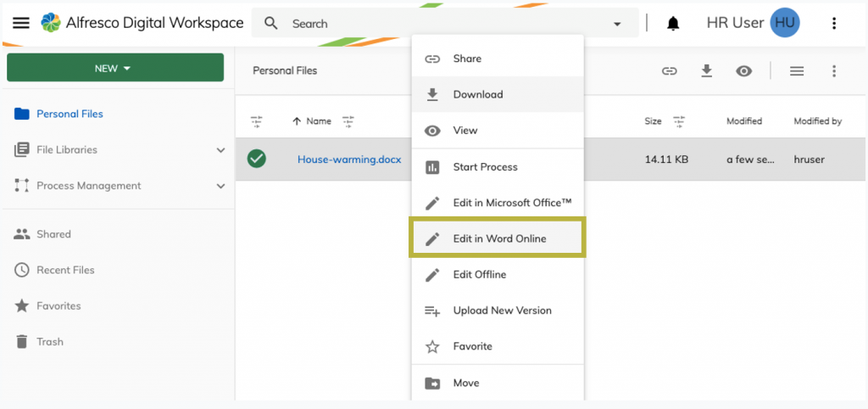Open the Size column filter icon
868x409 pixels.
(x=679, y=121)
